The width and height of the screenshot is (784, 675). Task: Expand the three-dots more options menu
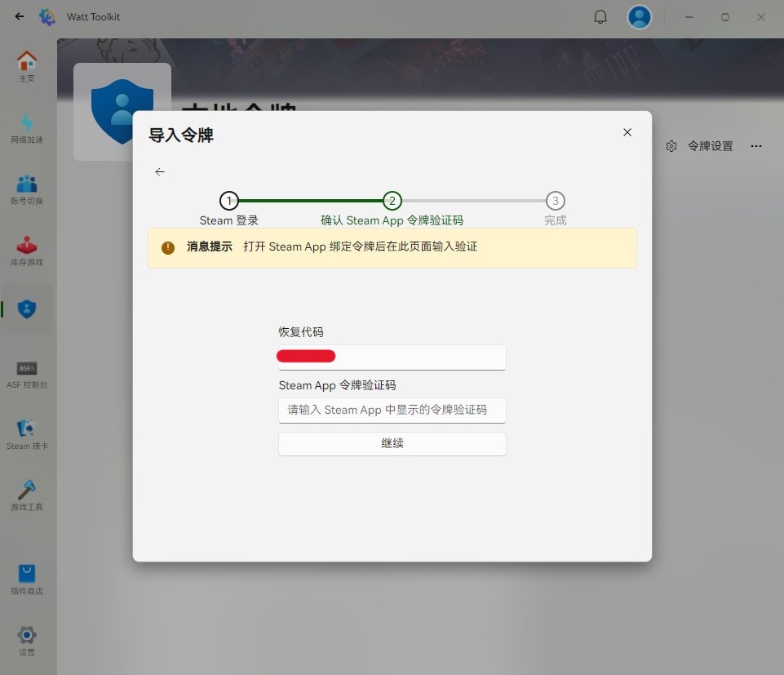(x=756, y=146)
